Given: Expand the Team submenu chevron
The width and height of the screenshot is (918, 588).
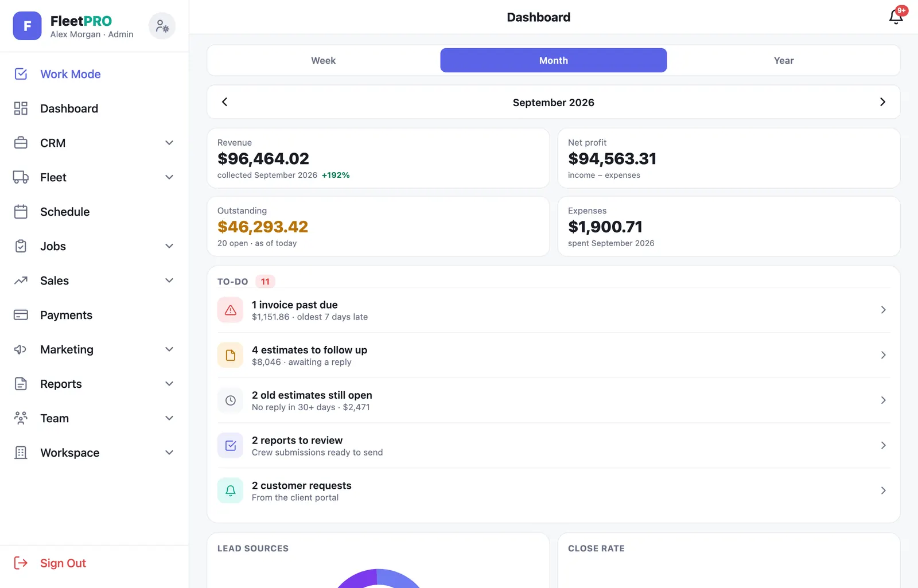Looking at the screenshot, I should coord(169,418).
